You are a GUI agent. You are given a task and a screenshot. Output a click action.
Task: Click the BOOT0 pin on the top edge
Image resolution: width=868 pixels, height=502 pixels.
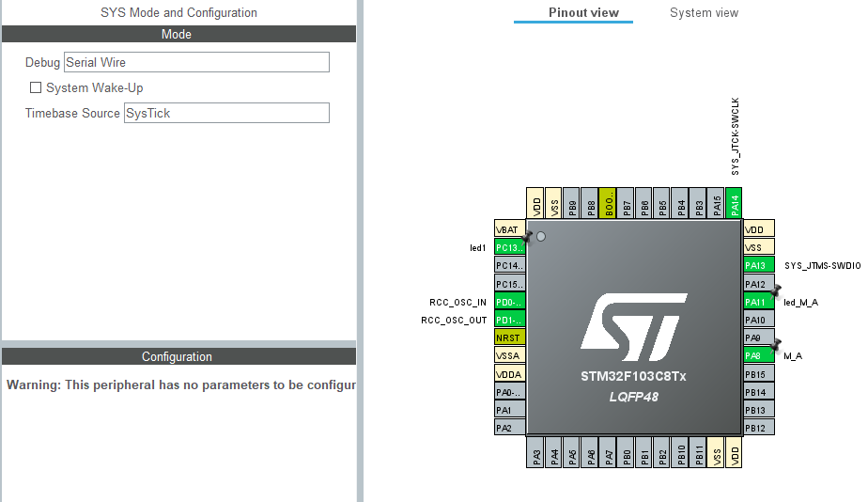[x=609, y=203]
